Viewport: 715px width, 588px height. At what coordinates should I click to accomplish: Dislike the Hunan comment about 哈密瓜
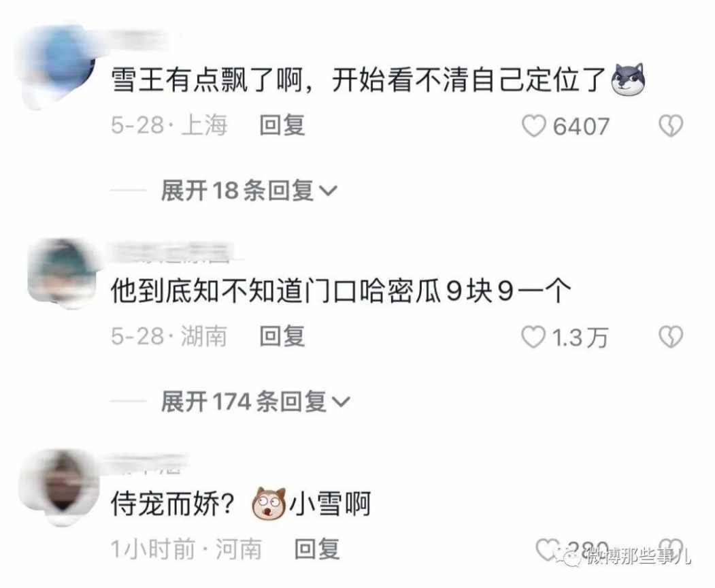(671, 338)
